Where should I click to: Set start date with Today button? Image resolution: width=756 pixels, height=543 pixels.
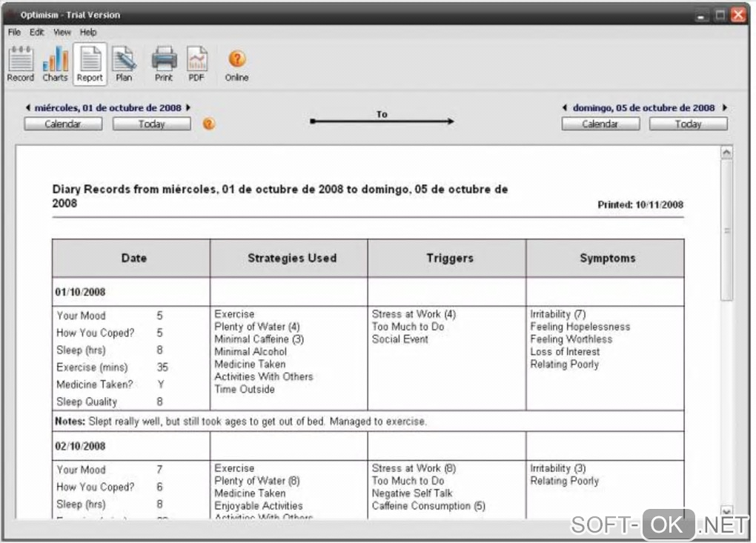151,124
